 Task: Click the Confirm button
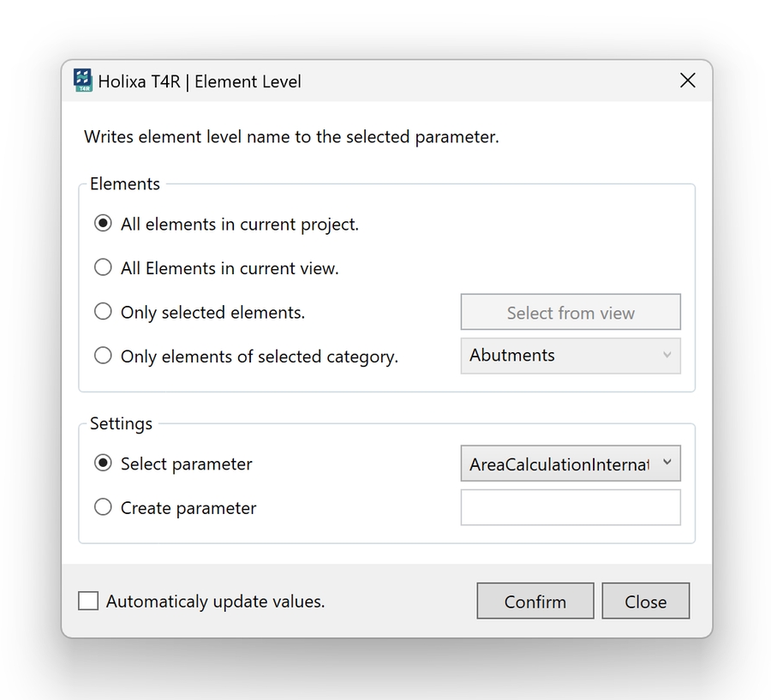(x=535, y=601)
